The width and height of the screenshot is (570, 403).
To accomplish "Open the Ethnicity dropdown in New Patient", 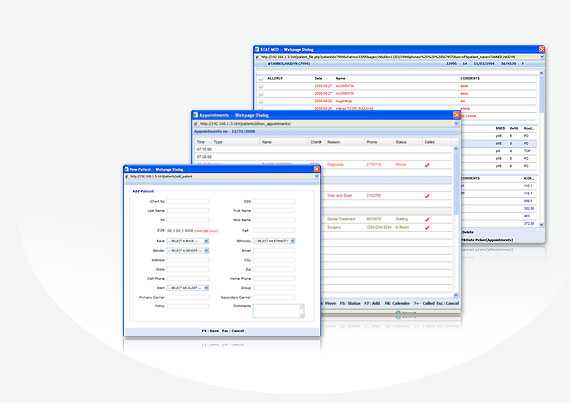I will tap(274, 241).
